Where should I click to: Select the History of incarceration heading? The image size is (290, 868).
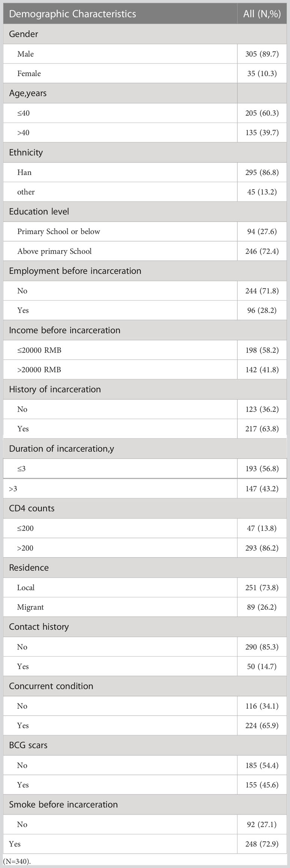click(55, 389)
